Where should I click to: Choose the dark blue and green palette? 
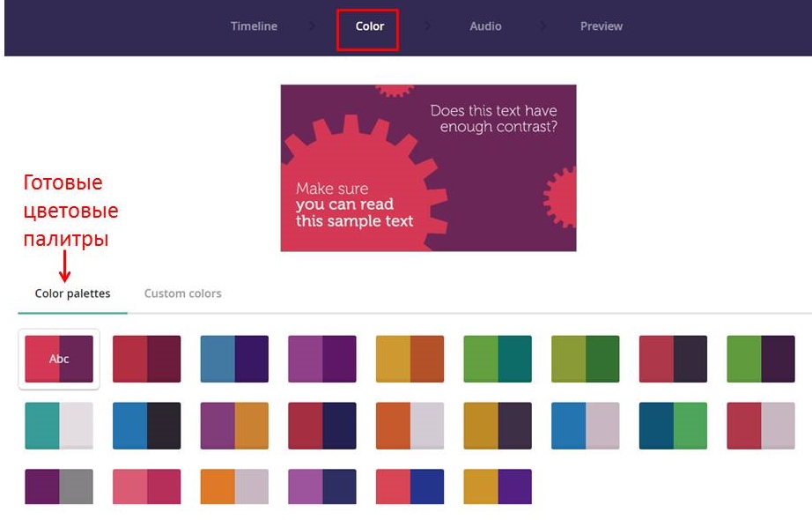point(673,426)
